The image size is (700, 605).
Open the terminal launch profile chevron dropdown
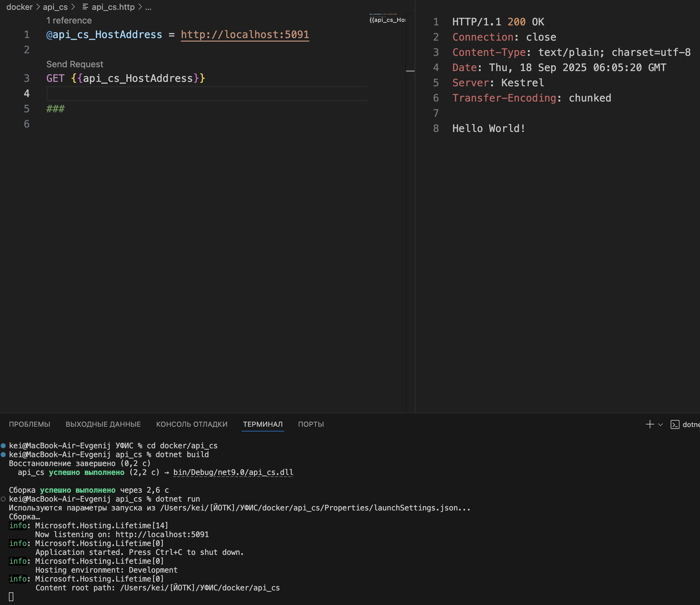click(x=660, y=425)
